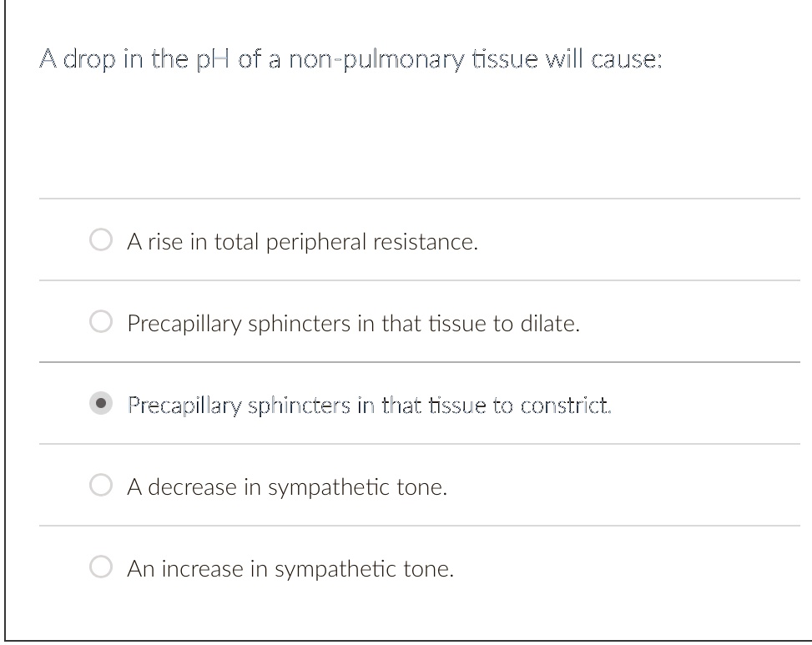
Task: Click the word 'pH' in the question
Action: coord(213,60)
